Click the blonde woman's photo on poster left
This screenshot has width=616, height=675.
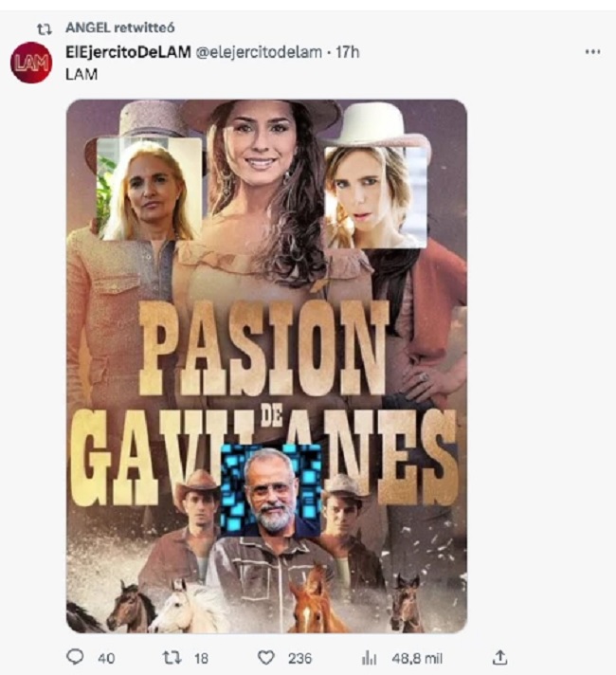[149, 189]
